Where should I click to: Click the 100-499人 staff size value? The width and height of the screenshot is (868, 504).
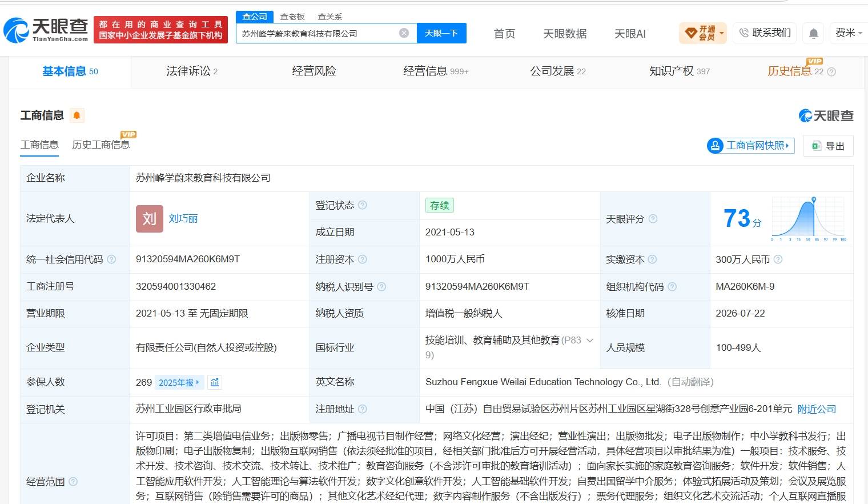738,348
